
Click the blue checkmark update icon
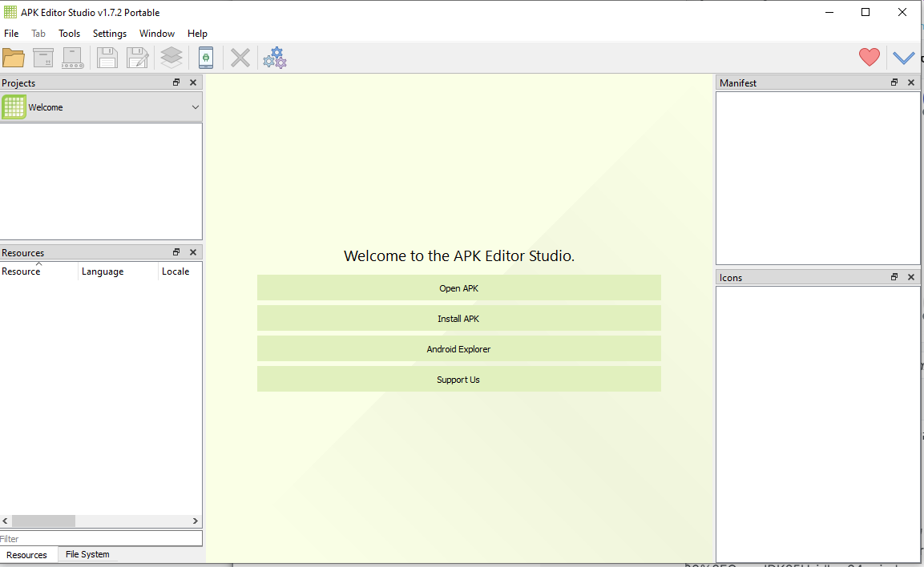[x=903, y=58]
